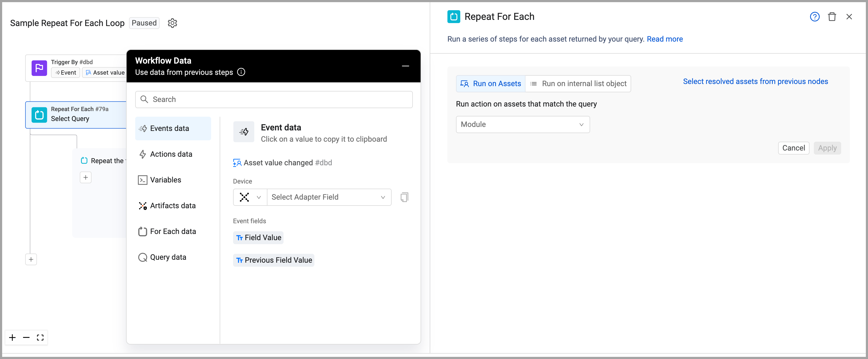Screen dimensions: 868x359
Task: Zoom in on the workflow canvas
Action: point(12,338)
